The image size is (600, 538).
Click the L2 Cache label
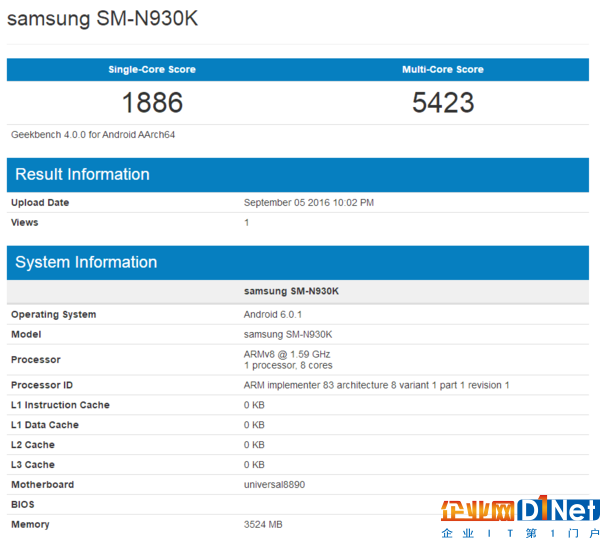click(33, 445)
